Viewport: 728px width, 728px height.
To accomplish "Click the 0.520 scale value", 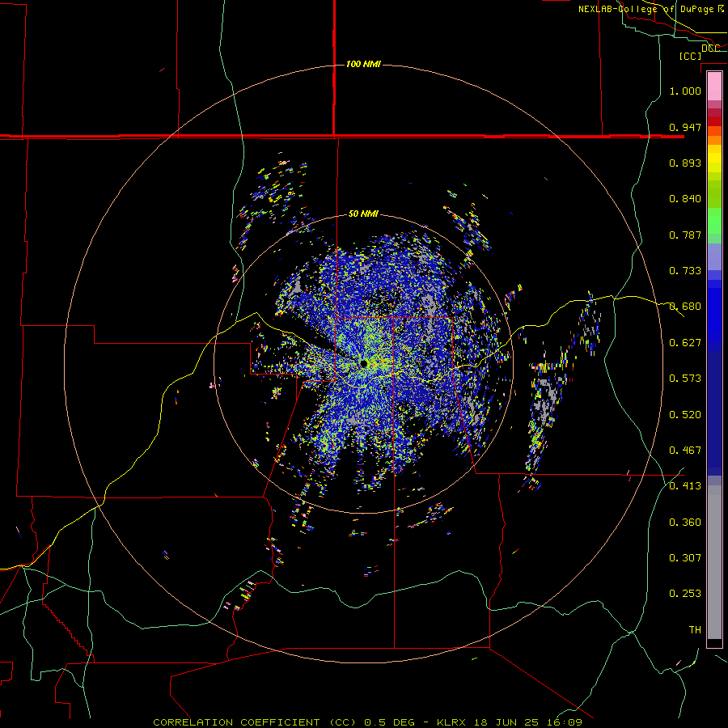I will point(685,414).
